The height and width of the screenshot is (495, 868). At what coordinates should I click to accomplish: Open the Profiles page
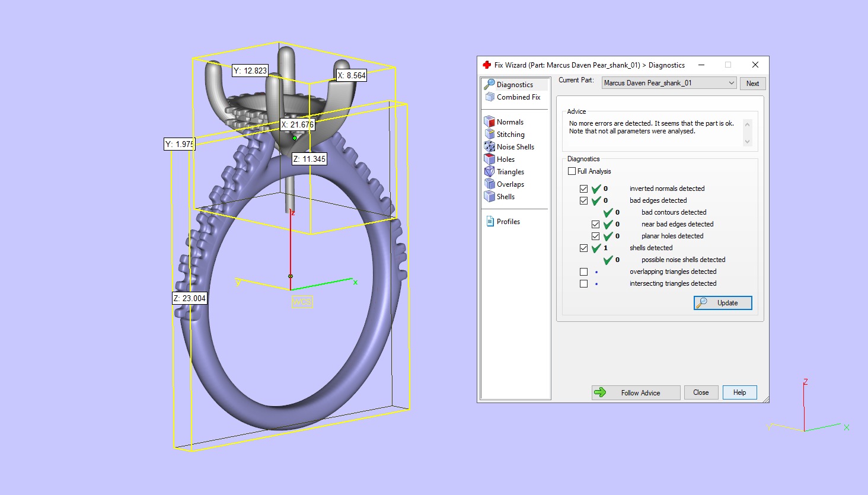click(x=508, y=222)
